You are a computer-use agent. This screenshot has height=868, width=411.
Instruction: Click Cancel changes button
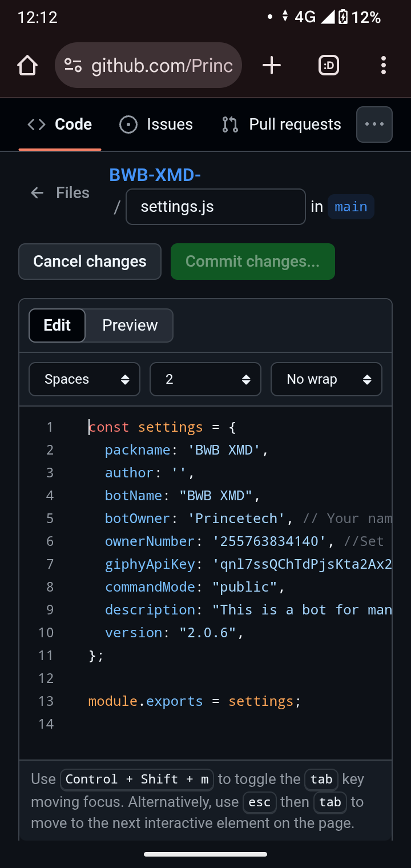(90, 262)
